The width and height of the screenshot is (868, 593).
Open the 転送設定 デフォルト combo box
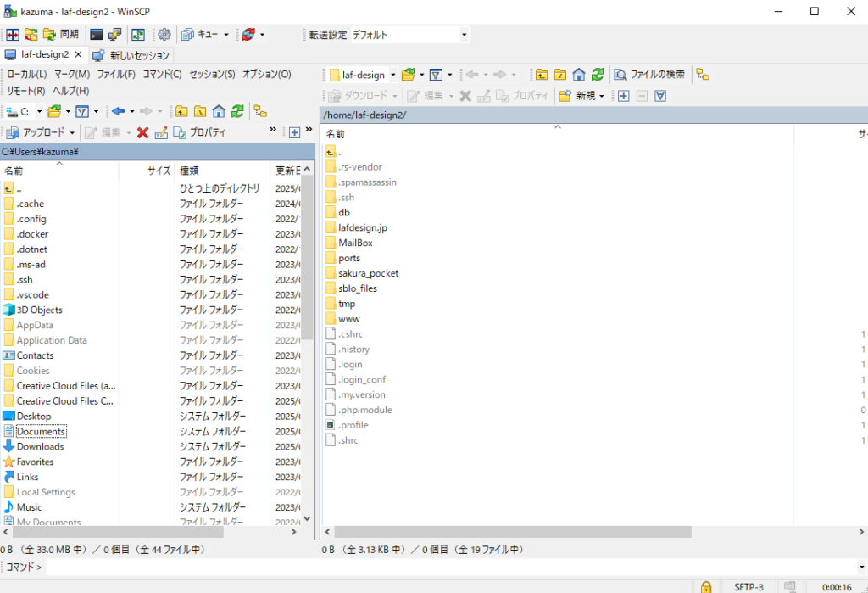coord(409,35)
